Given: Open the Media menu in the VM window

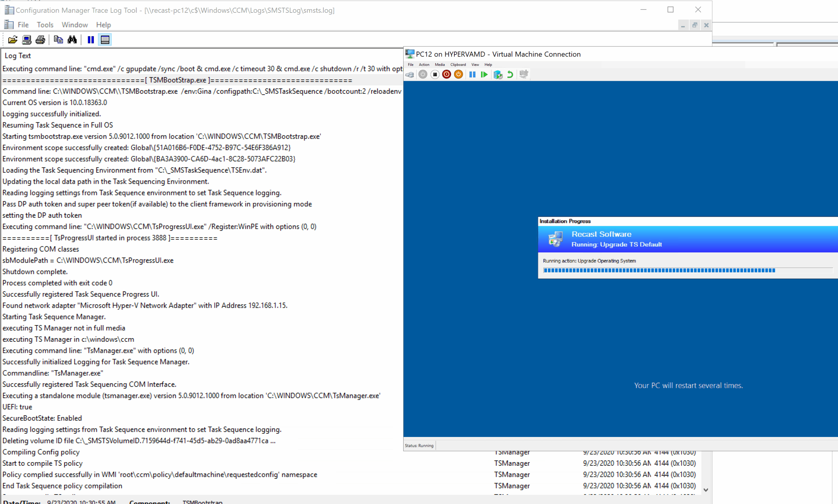Looking at the screenshot, I should click(x=439, y=64).
